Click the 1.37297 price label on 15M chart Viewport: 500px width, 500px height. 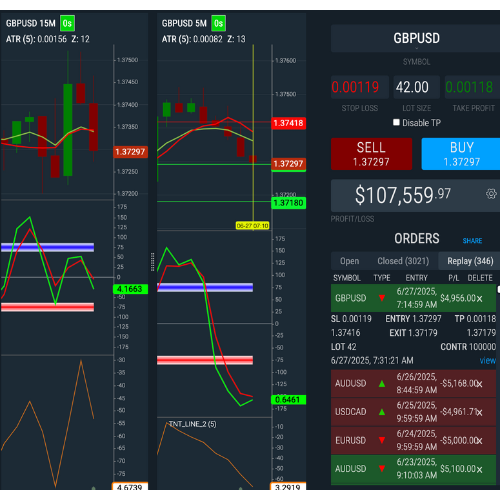130,152
